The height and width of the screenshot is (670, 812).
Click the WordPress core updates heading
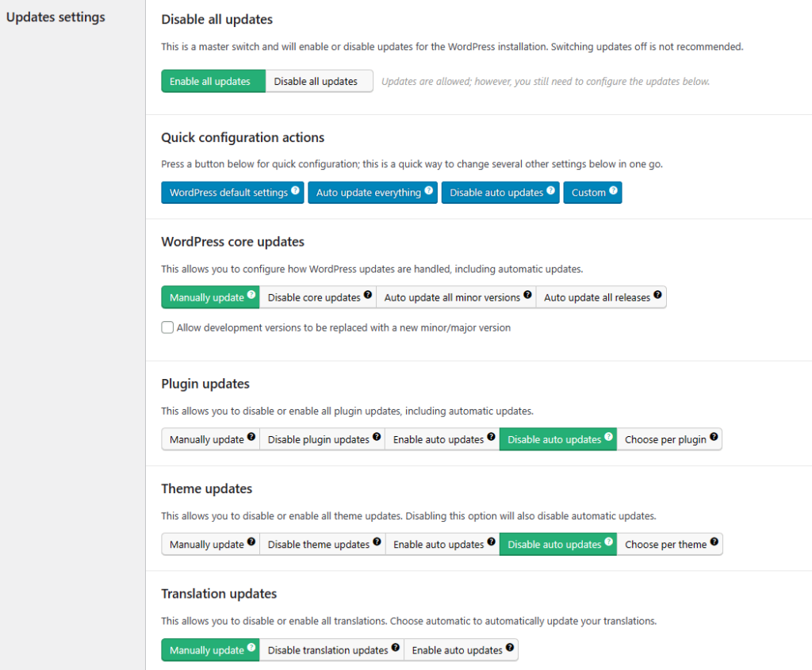[x=232, y=242]
